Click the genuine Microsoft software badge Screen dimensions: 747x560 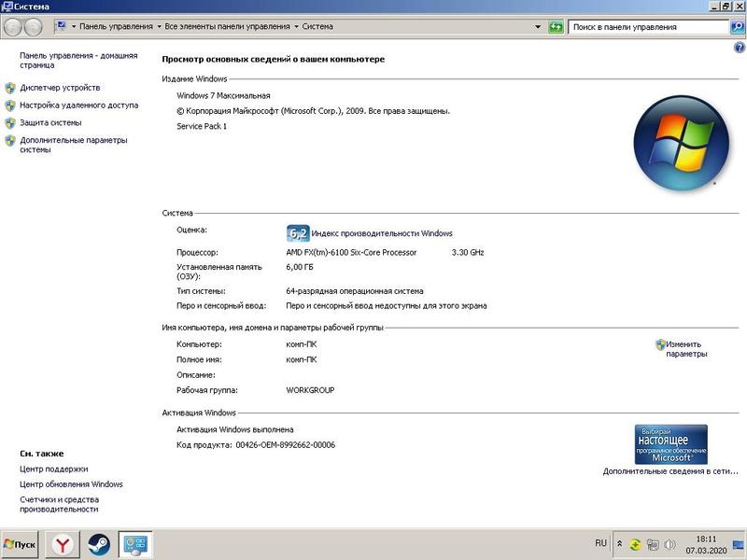(x=670, y=444)
